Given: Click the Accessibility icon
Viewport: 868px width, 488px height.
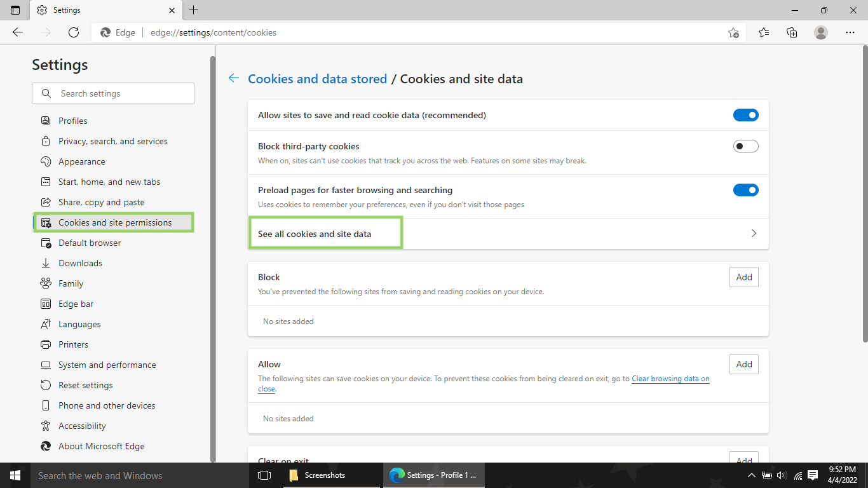Looking at the screenshot, I should pos(46,426).
